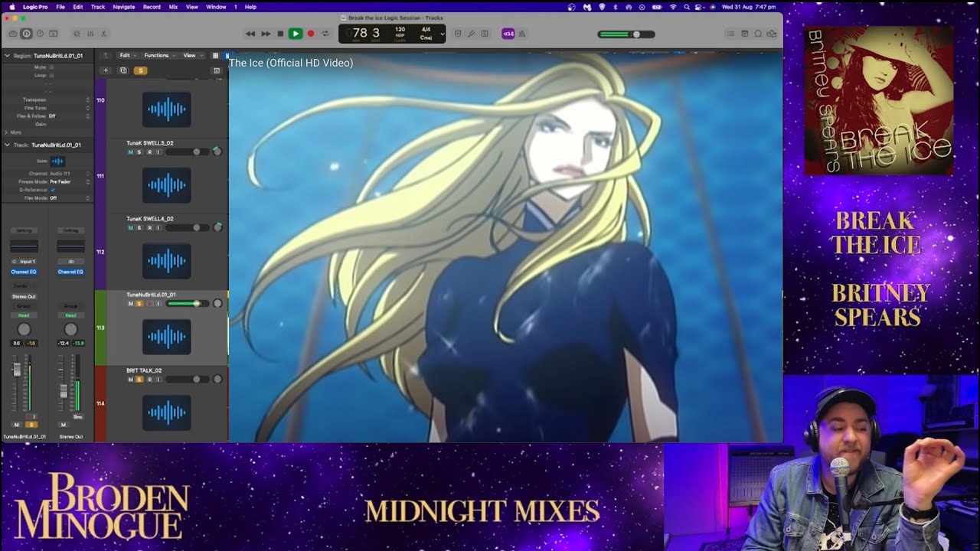Stop playback with the Stop button
The height and width of the screenshot is (551, 980).
(280, 34)
